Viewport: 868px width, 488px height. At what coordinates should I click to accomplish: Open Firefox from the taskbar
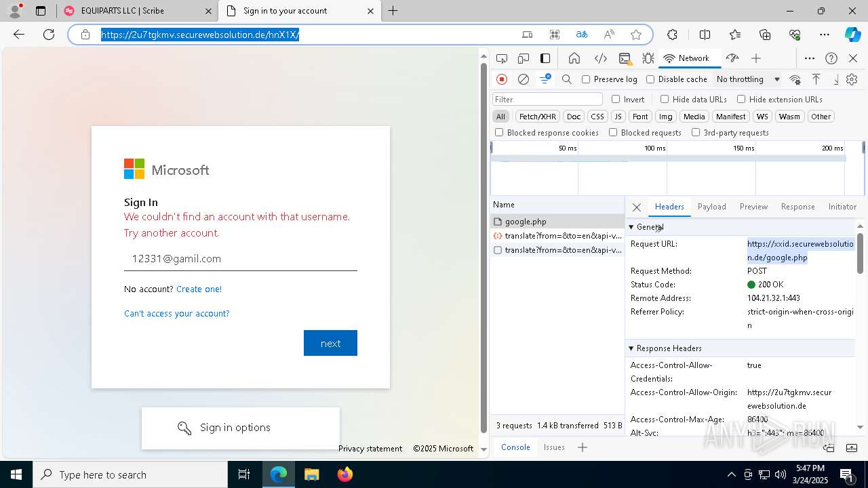point(345,474)
